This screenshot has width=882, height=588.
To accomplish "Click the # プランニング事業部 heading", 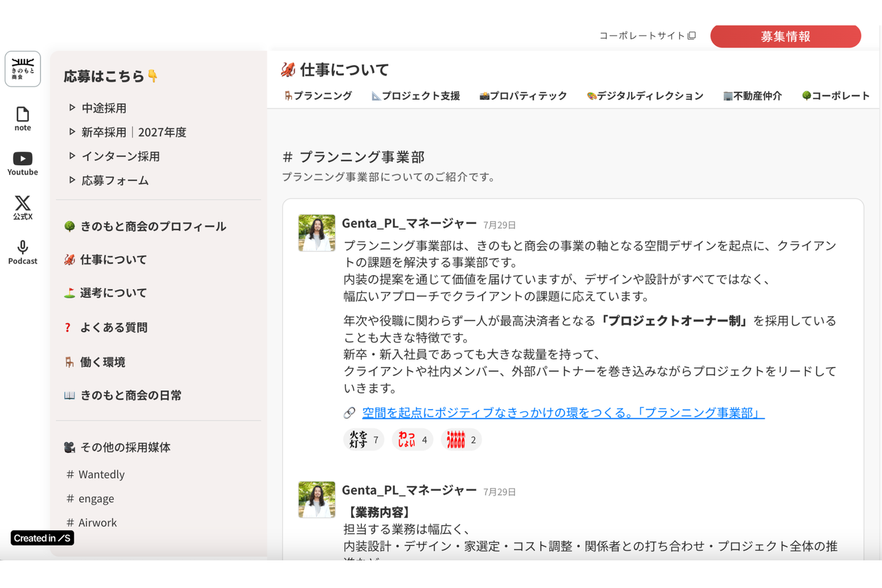I will (x=353, y=157).
